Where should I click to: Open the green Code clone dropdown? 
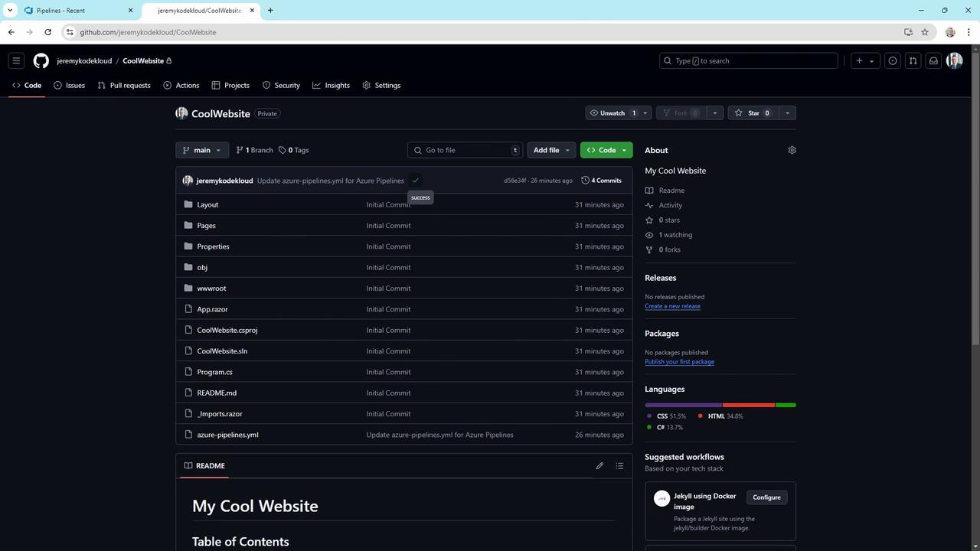coord(606,150)
